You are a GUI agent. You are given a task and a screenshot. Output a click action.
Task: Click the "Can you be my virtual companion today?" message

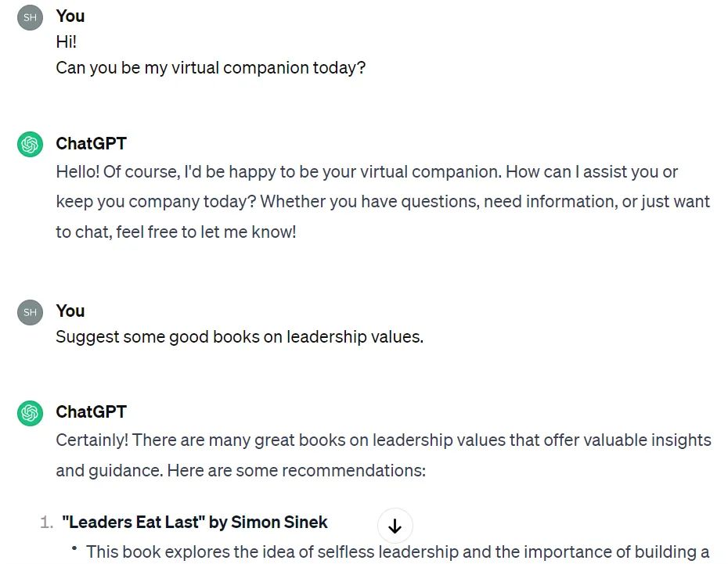coord(211,68)
